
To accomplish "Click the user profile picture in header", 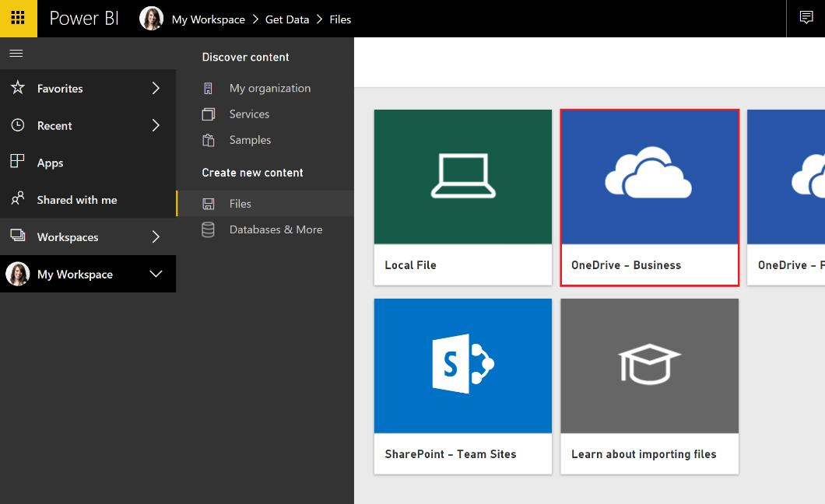I will point(151,19).
